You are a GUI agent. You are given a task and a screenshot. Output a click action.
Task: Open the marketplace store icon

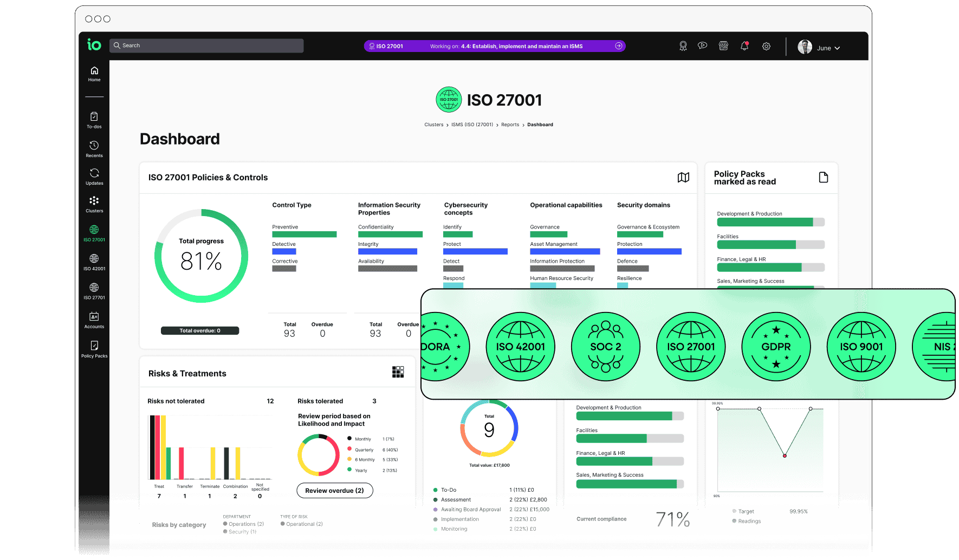coord(723,46)
